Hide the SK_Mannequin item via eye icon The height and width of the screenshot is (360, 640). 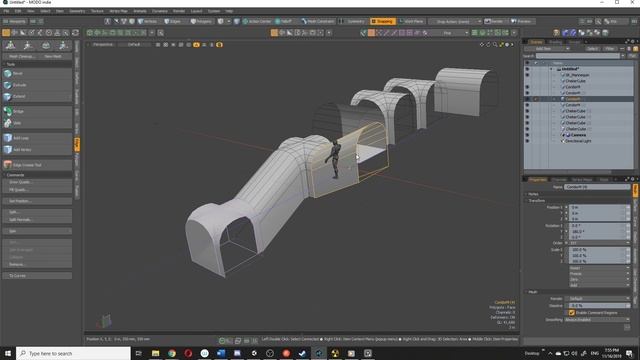pos(527,75)
